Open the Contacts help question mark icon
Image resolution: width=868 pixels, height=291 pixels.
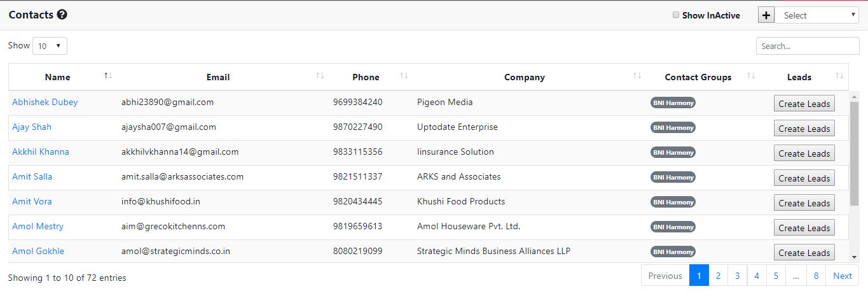[62, 15]
